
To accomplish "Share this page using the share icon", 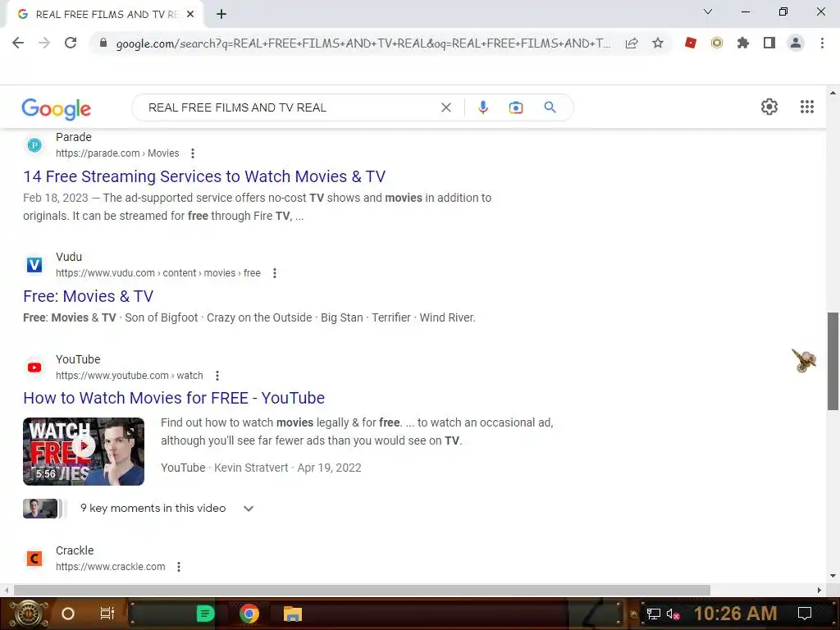I will (x=632, y=43).
